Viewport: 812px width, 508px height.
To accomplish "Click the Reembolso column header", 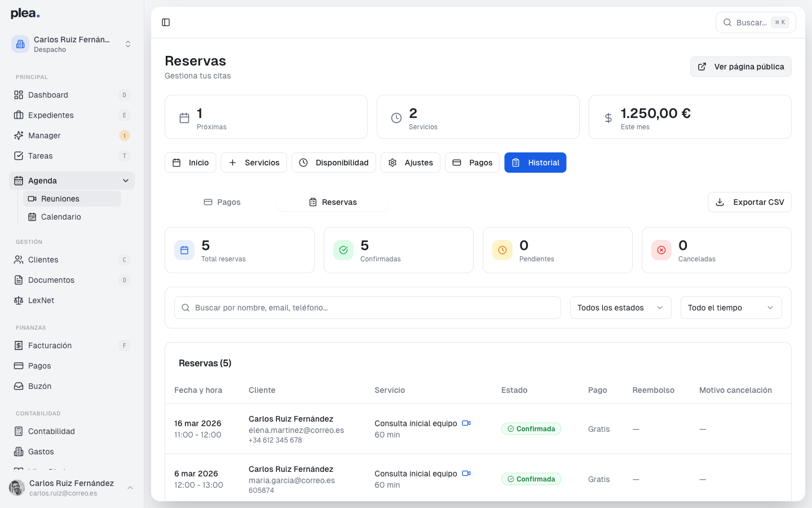I will pos(653,390).
